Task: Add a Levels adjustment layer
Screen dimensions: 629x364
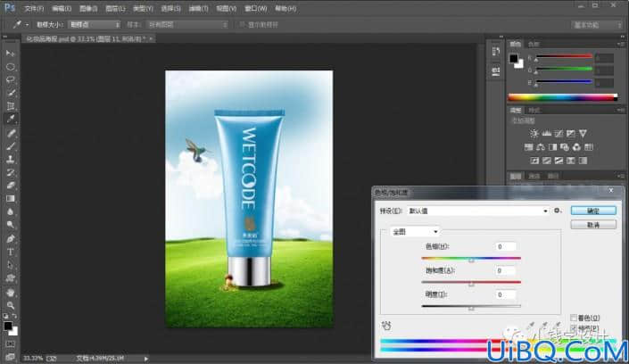Action: pyautogui.click(x=546, y=133)
